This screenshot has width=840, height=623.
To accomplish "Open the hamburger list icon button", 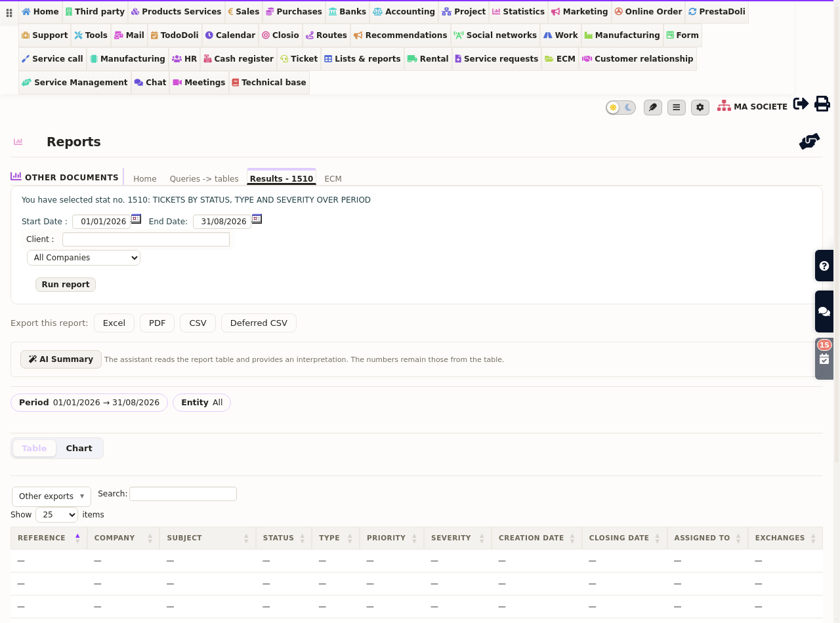I will click(x=677, y=108).
